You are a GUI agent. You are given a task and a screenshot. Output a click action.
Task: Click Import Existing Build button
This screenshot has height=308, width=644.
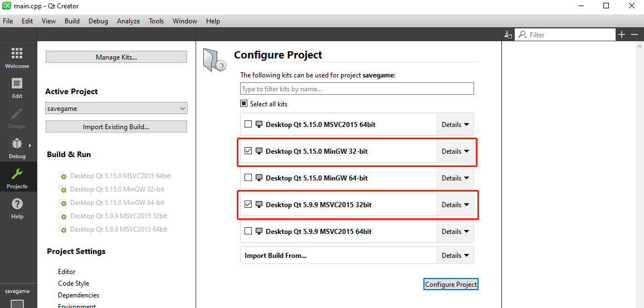tap(116, 126)
